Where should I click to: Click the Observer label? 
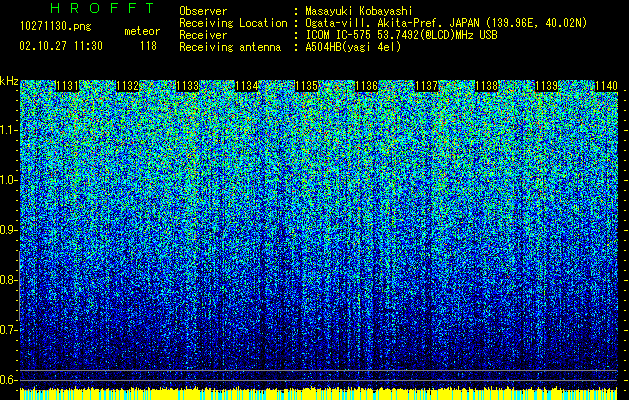[203, 11]
